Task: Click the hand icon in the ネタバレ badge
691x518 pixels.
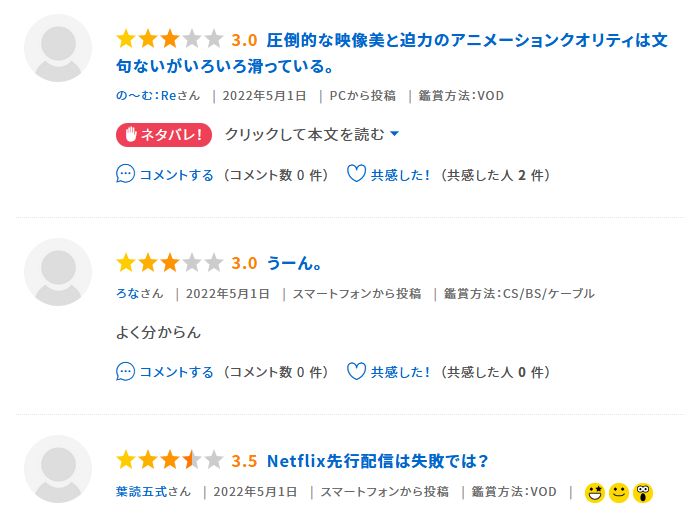Action: point(130,134)
